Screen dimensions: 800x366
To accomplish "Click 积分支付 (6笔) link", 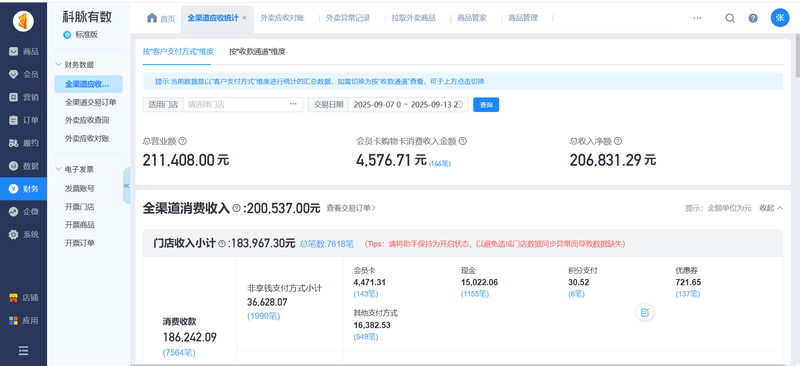I will (577, 294).
